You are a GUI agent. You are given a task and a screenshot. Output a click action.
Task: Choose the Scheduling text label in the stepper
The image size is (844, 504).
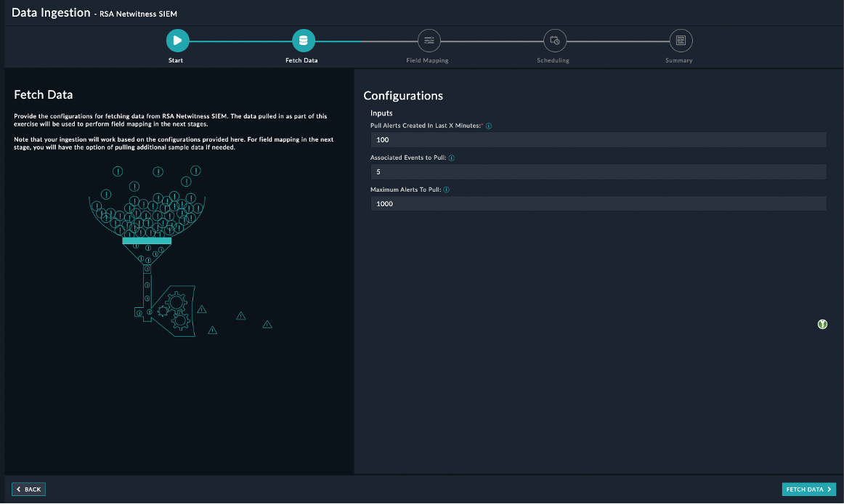553,60
